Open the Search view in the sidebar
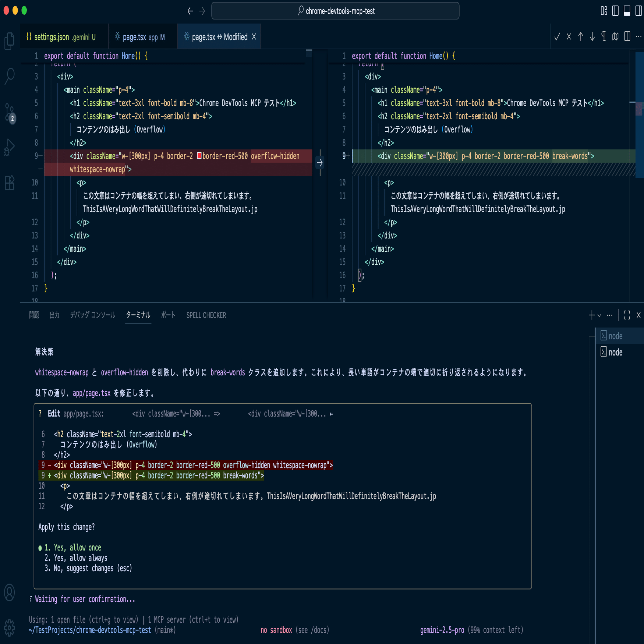The width and height of the screenshot is (644, 644). coord(9,75)
